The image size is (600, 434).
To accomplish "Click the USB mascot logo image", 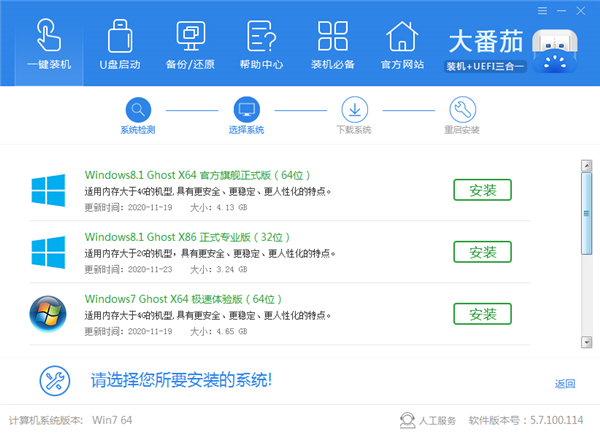I will (x=554, y=51).
